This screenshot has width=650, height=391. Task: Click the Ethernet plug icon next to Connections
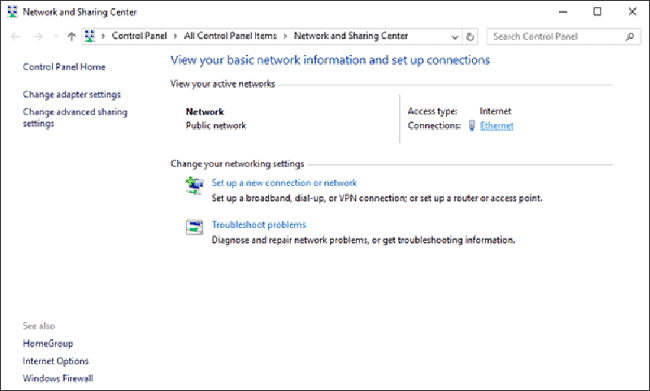[472, 125]
